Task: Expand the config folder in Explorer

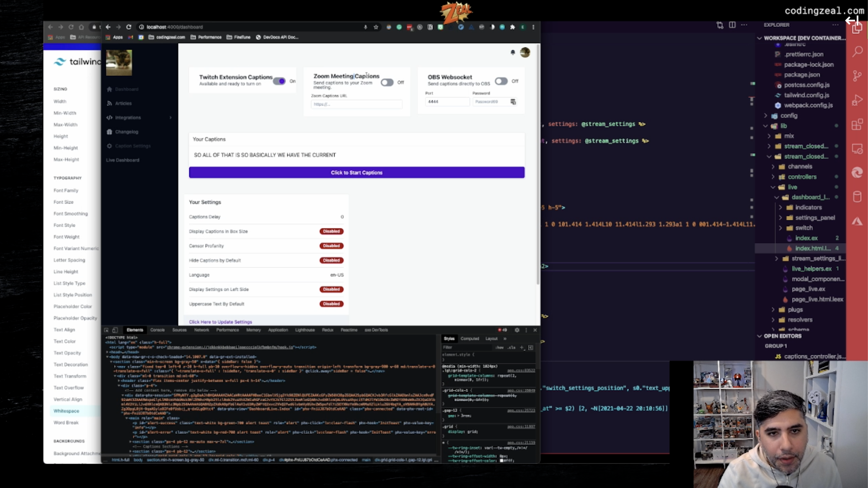Action: (765, 116)
